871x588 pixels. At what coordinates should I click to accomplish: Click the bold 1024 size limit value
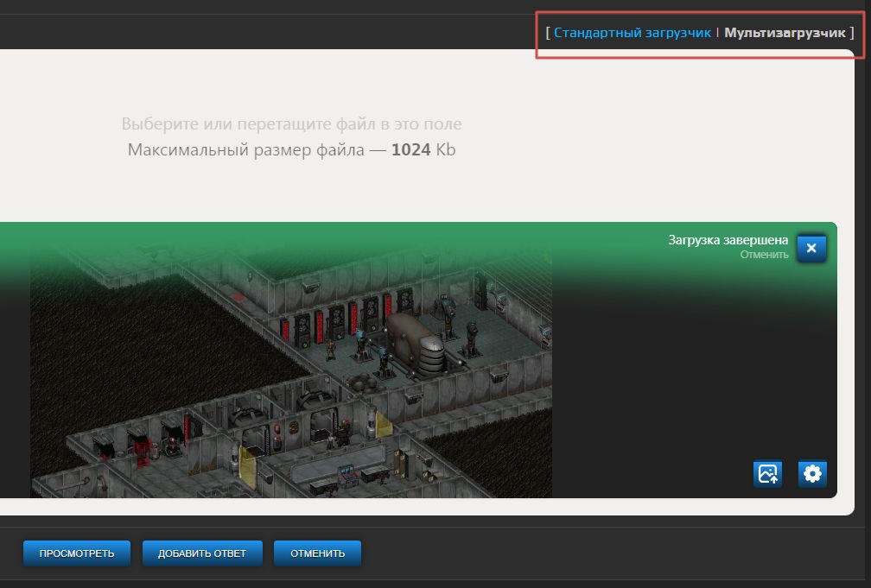410,150
